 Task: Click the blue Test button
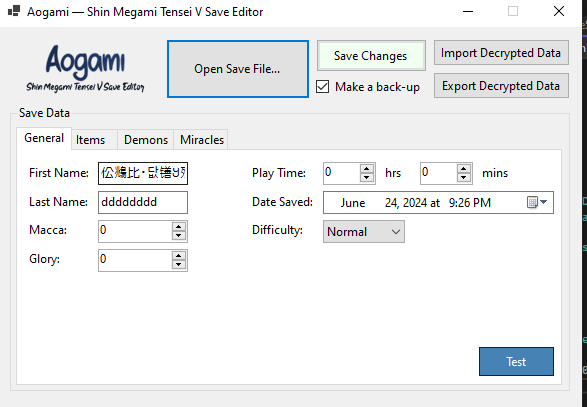[x=516, y=361]
